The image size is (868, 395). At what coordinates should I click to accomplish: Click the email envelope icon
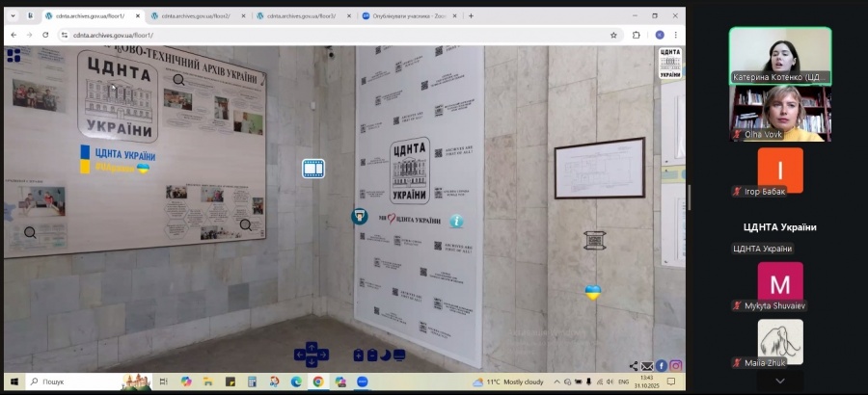(647, 366)
